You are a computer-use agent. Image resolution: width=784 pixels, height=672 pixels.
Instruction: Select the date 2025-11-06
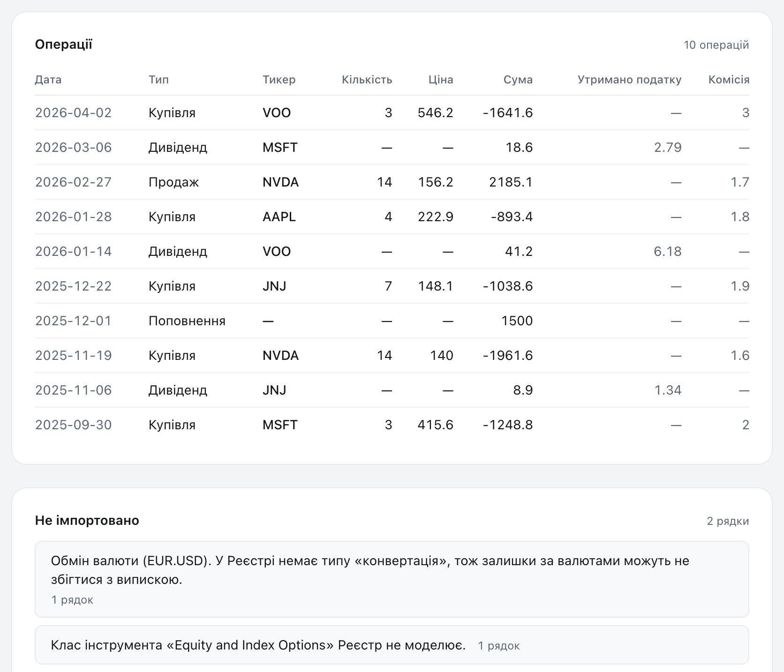(74, 390)
